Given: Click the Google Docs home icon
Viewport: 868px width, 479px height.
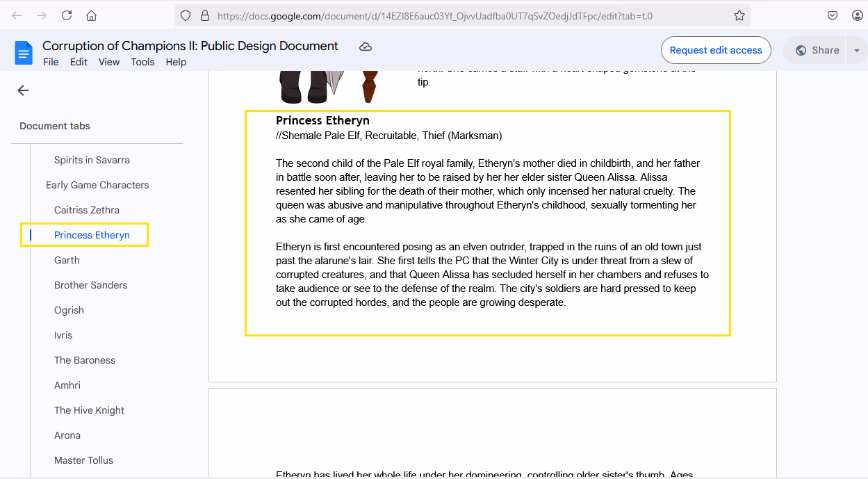Looking at the screenshot, I should pos(24,52).
